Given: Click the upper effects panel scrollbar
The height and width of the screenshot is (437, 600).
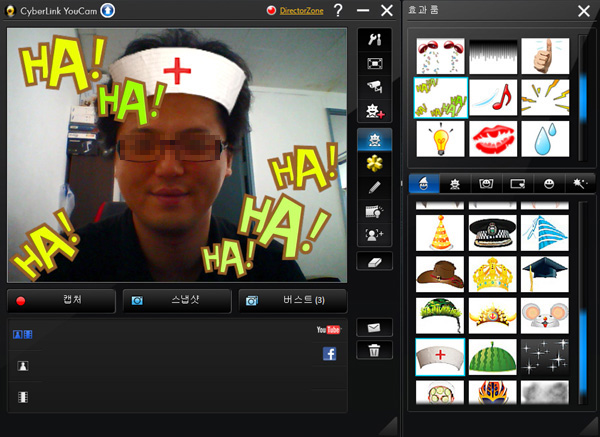Looking at the screenshot, I should tap(583, 98).
